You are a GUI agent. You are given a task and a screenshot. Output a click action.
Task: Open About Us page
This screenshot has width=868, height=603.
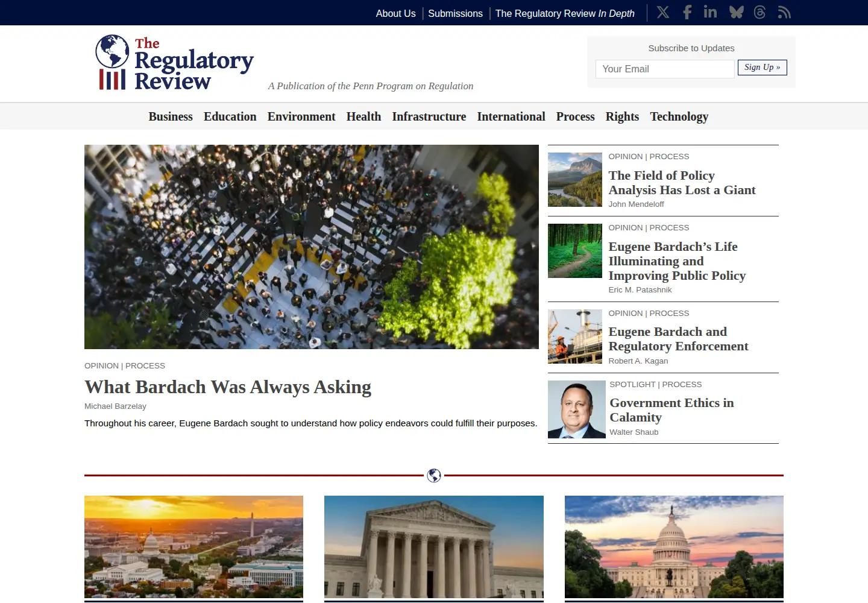(x=395, y=13)
